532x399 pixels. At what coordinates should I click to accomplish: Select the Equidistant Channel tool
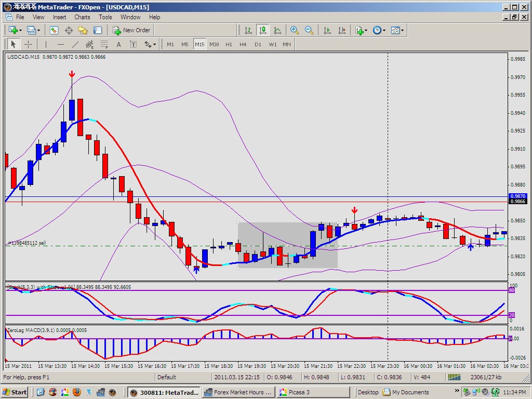coord(89,44)
